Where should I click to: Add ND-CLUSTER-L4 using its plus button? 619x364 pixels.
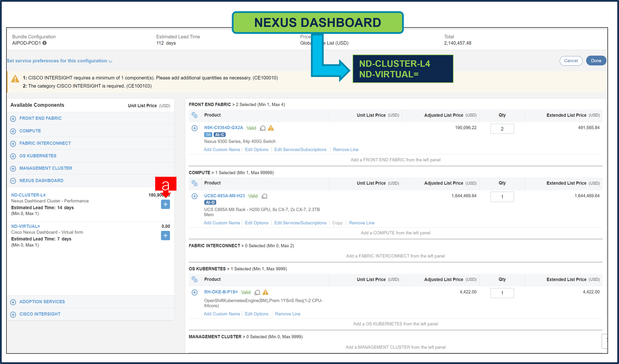pos(165,204)
